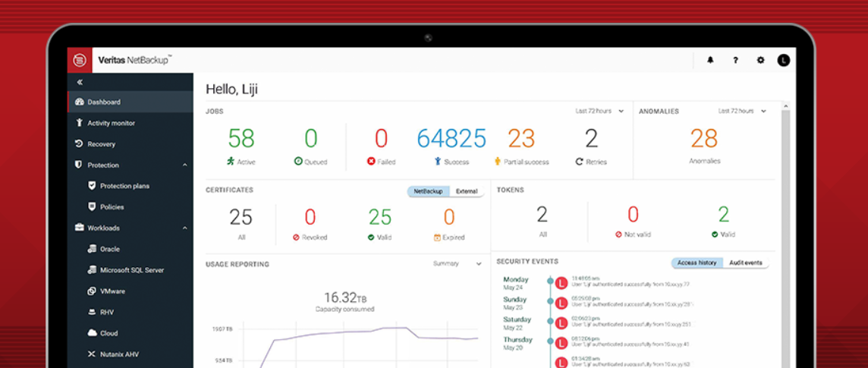Click the notifications bell icon
This screenshot has width=868, height=368.
click(x=710, y=61)
